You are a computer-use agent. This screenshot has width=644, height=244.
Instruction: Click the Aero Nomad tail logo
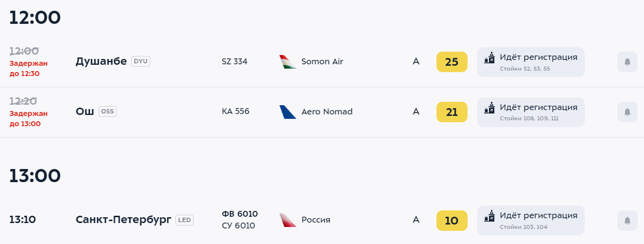coord(288,112)
